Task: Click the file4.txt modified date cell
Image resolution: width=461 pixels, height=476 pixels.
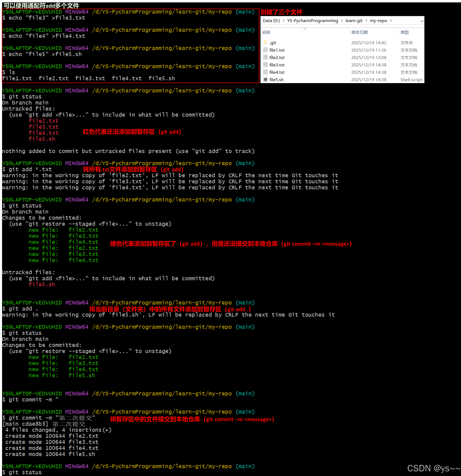Action: 369,72
